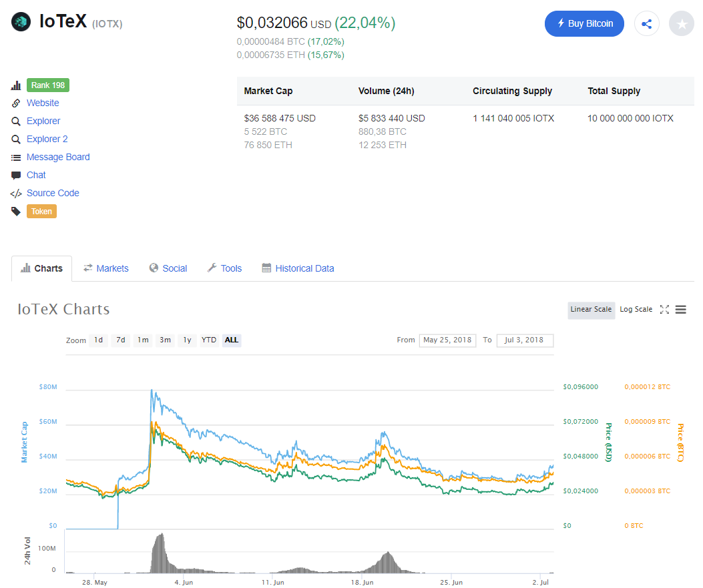Set chart zoom to YTD
The height and width of the screenshot is (588, 703).
209,340
